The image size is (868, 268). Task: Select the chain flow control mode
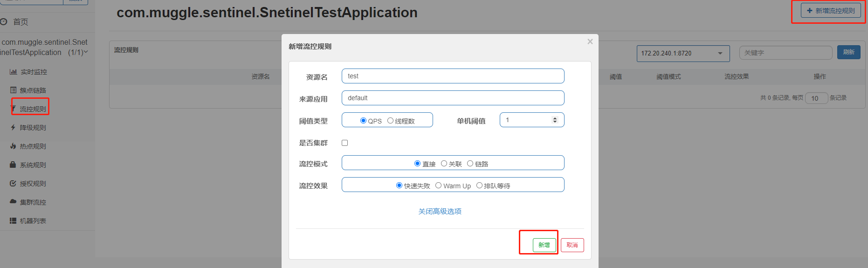[470, 164]
